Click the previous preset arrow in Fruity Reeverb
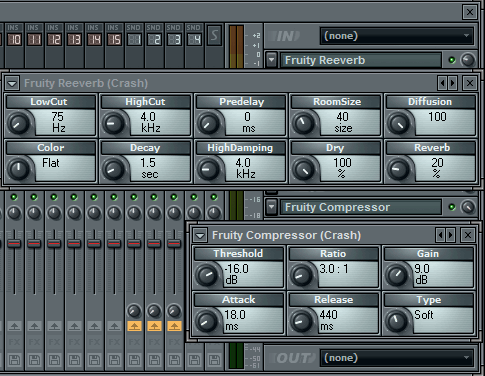Viewport: 485px width, 376px height. pos(442,83)
